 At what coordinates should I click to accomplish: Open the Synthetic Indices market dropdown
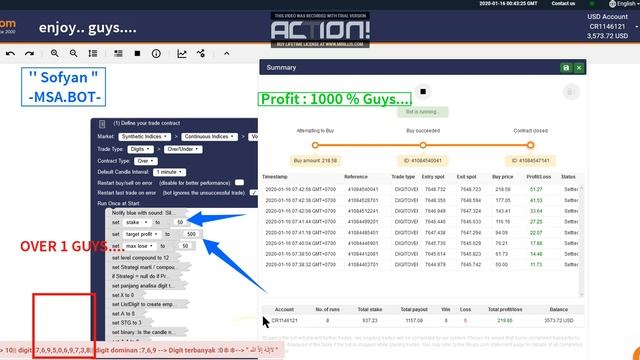[x=144, y=136]
